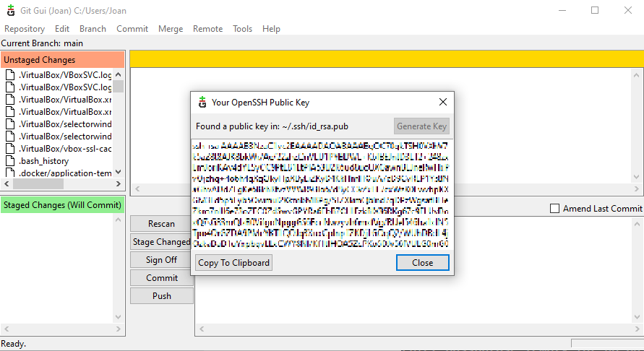Click the Unstaged Changes header

62,60
